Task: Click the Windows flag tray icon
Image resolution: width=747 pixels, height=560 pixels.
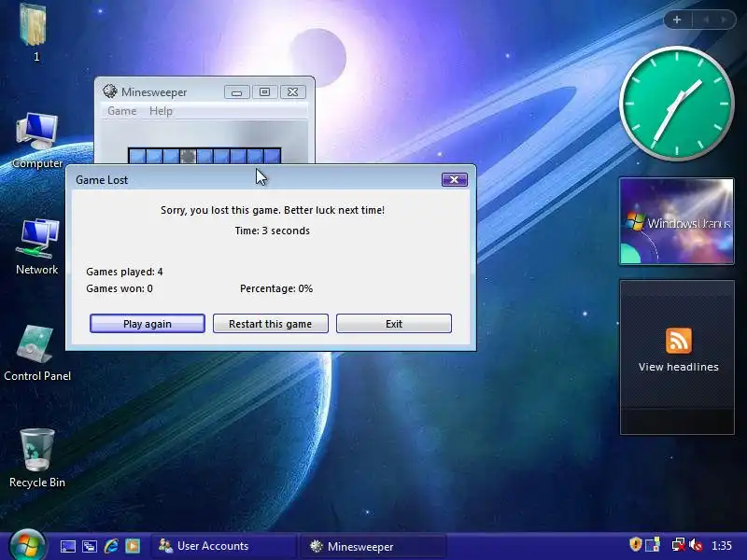Action: (653, 545)
